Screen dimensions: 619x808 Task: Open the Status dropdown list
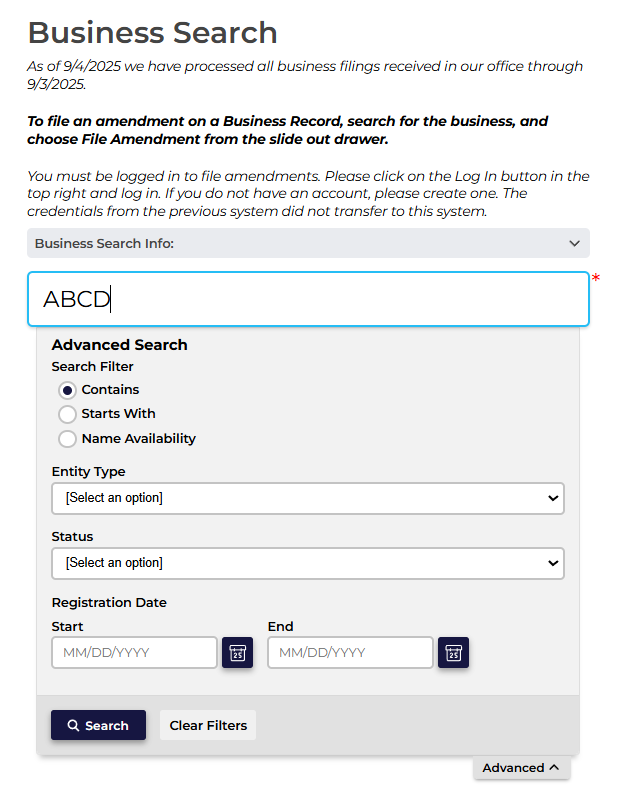pyautogui.click(x=307, y=563)
